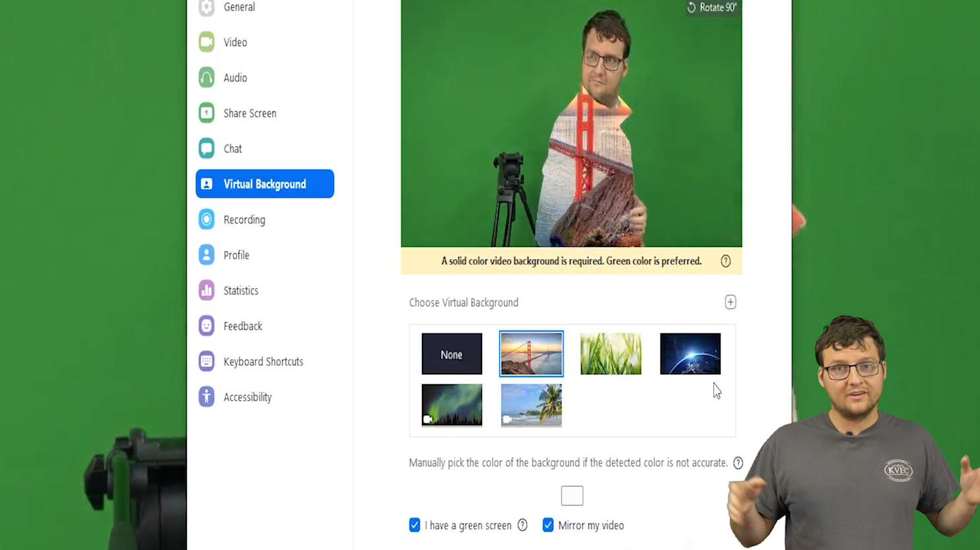Select the aurora video background thumbnail
Screen dimensions: 980x550
point(452,405)
